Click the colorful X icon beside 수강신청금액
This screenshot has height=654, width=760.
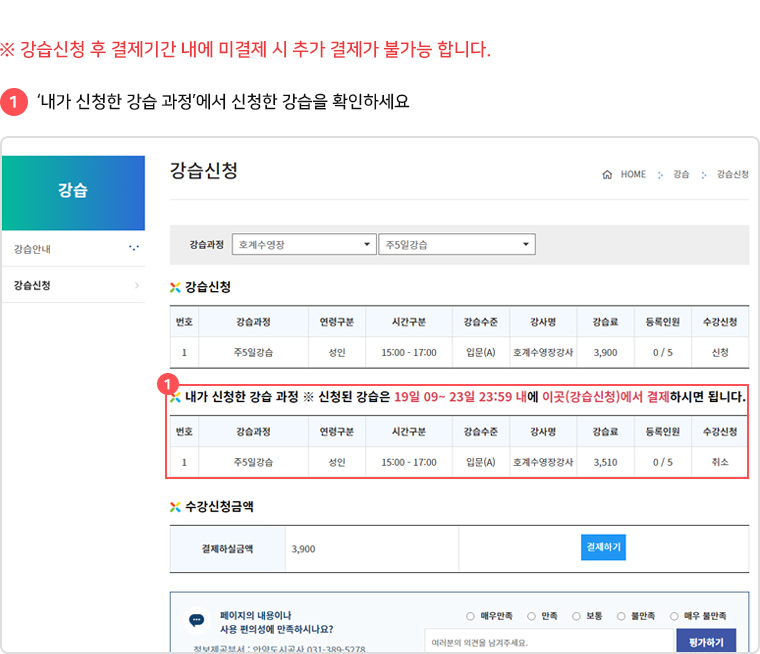point(175,506)
